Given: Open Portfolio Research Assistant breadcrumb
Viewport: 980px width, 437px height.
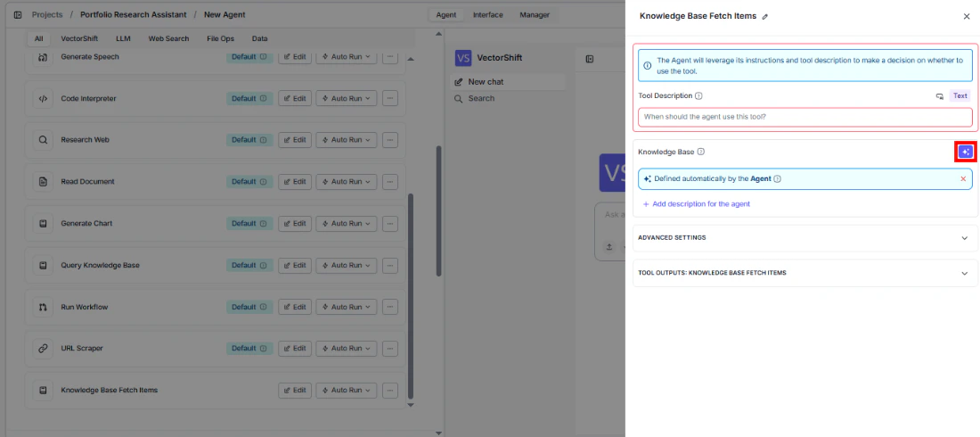Looking at the screenshot, I should click(x=133, y=14).
